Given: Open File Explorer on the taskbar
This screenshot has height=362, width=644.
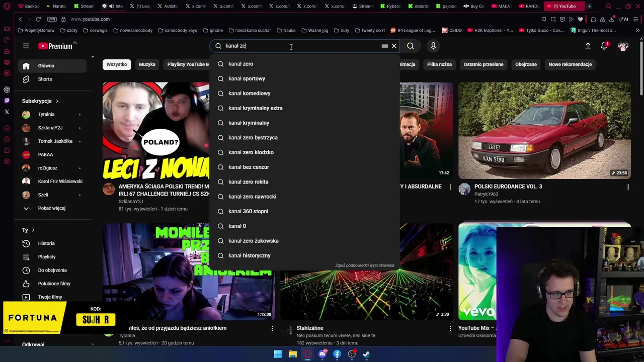Looking at the screenshot, I should (x=292, y=354).
